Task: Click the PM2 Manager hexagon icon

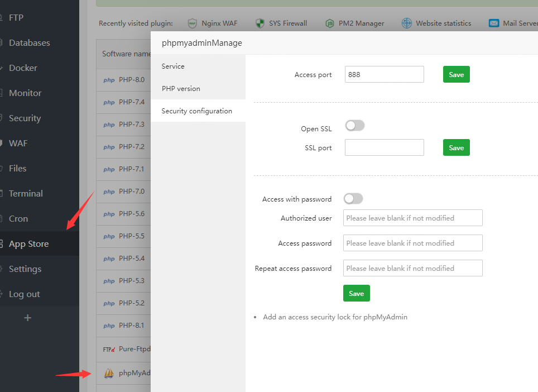Action: pos(330,23)
